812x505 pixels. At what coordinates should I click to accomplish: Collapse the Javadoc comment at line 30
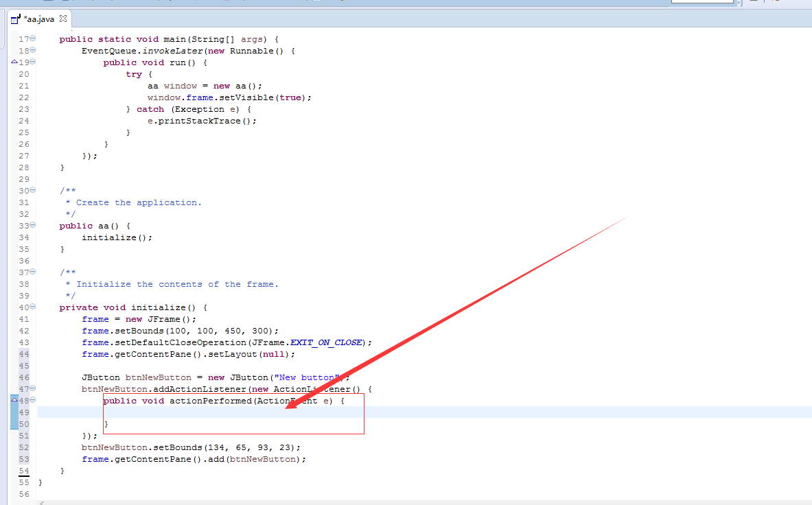coord(33,191)
